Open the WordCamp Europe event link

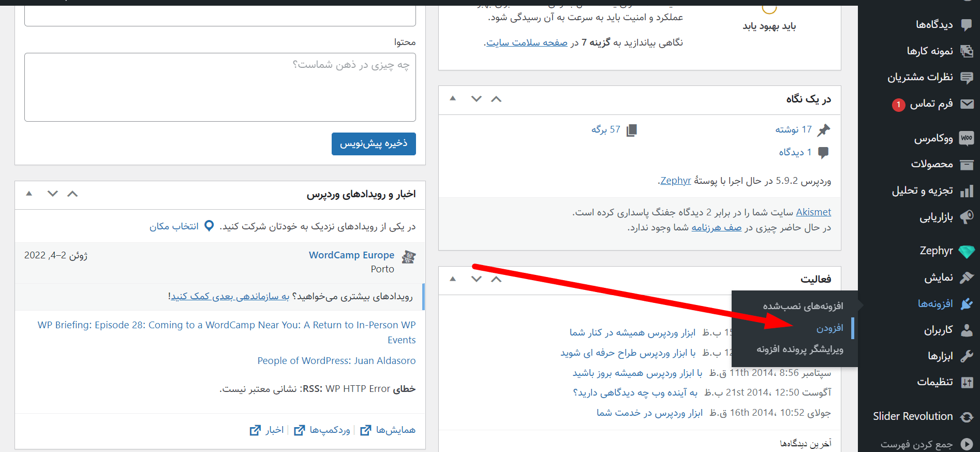tap(351, 255)
